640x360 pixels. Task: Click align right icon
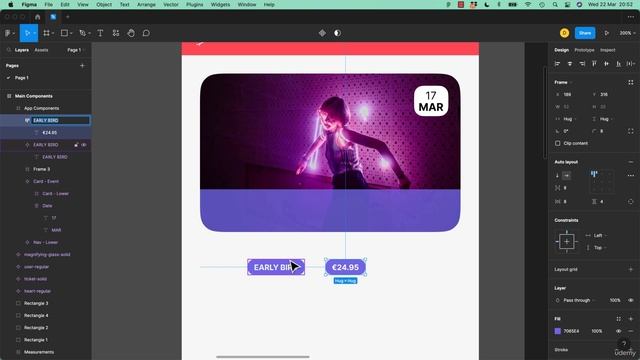582,64
